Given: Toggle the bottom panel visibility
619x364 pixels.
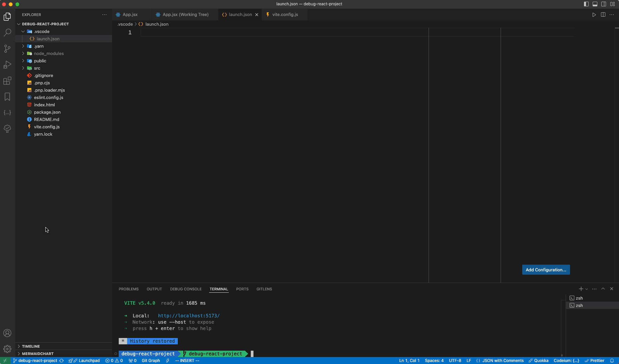Looking at the screenshot, I should point(595,4).
